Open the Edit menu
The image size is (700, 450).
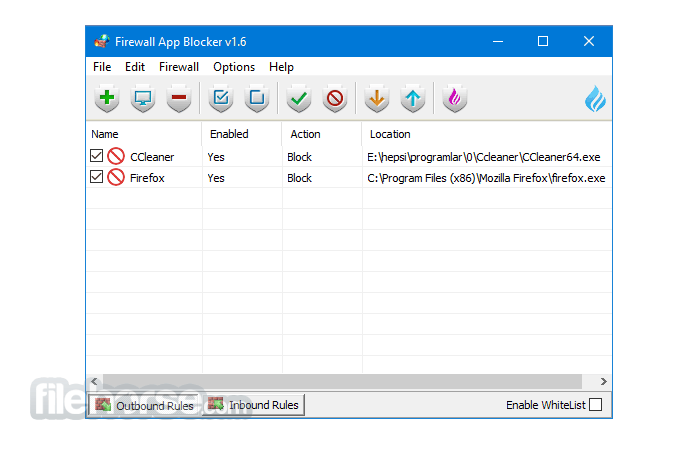tap(135, 67)
